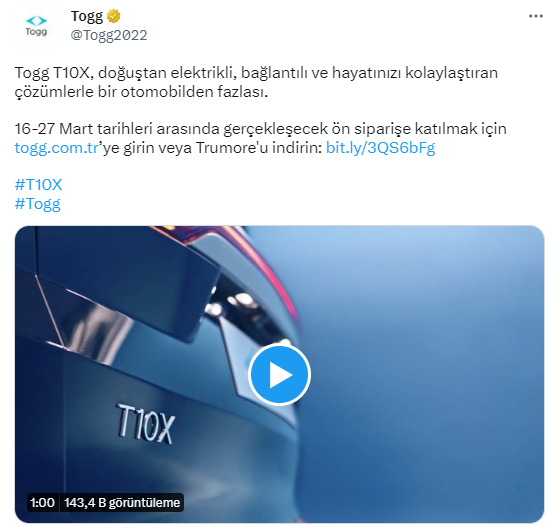Open the Togg display name profile link
Screen dimensions: 560x531
[87, 16]
